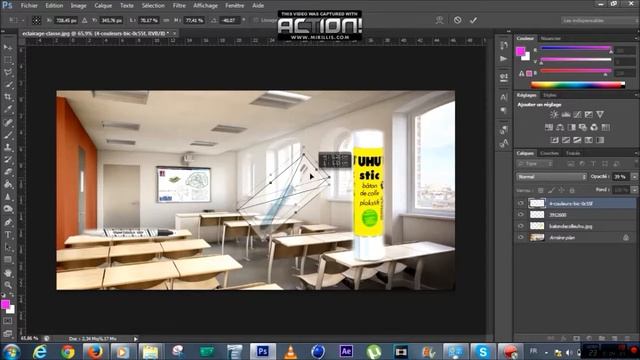Add a Levels adjustment

click(566, 115)
